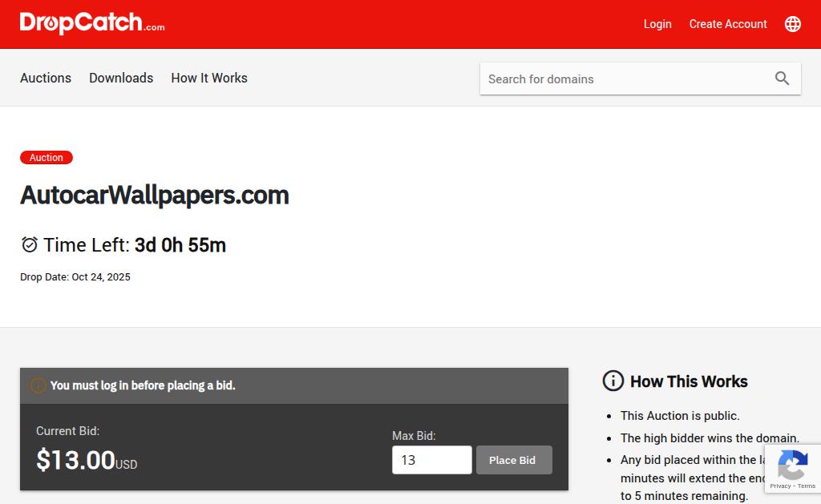Click the DropCatch.com logo
This screenshot has height=504, width=821.
pos(92,23)
